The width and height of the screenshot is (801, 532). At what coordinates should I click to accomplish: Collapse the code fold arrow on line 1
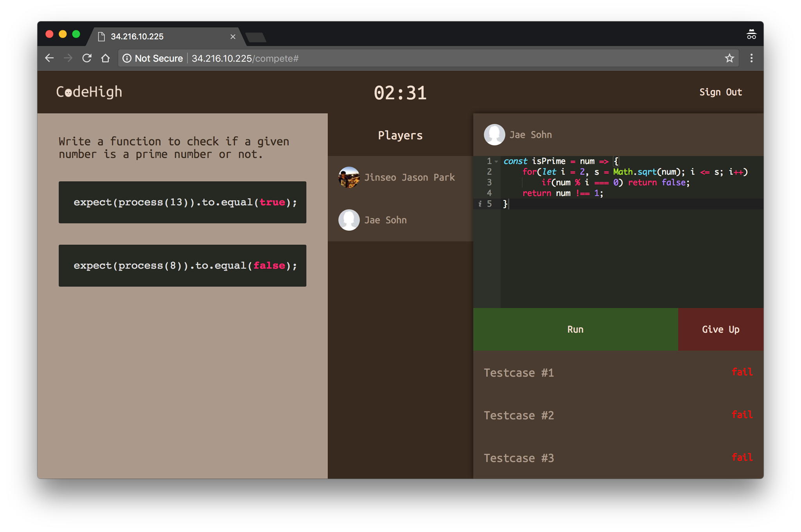coord(496,161)
